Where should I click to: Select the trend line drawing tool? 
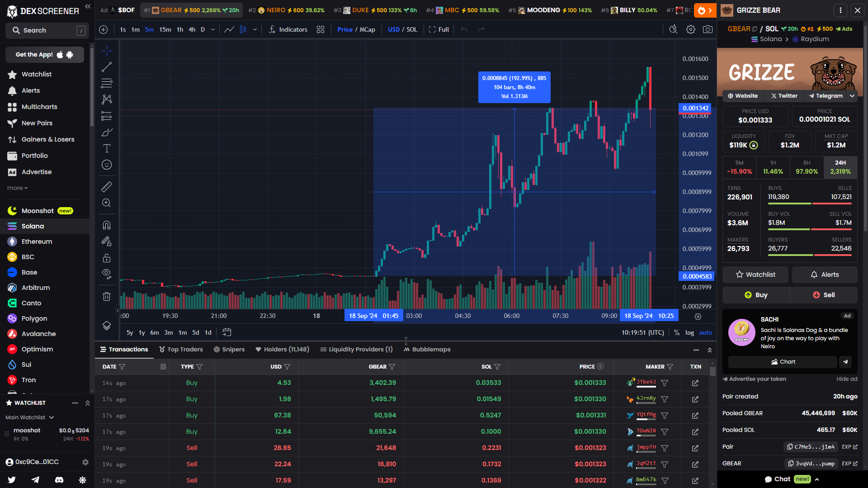pyautogui.click(x=107, y=67)
